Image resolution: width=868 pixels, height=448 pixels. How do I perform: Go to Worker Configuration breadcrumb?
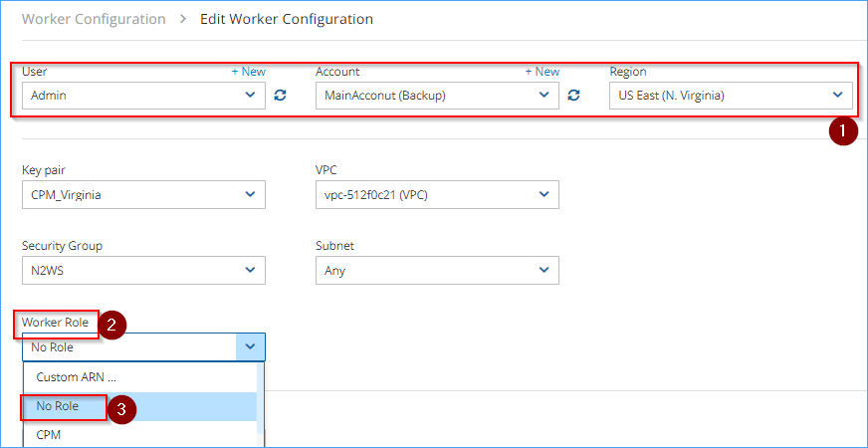(x=94, y=19)
